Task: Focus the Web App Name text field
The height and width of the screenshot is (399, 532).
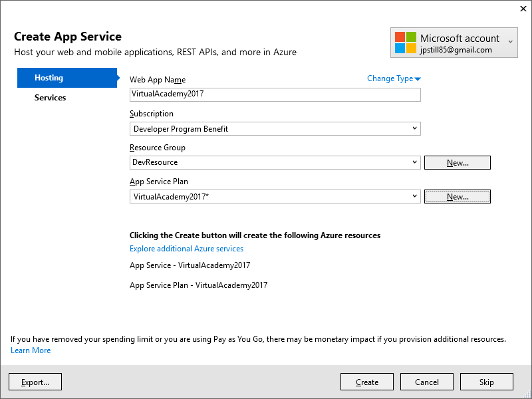Action: click(x=275, y=94)
